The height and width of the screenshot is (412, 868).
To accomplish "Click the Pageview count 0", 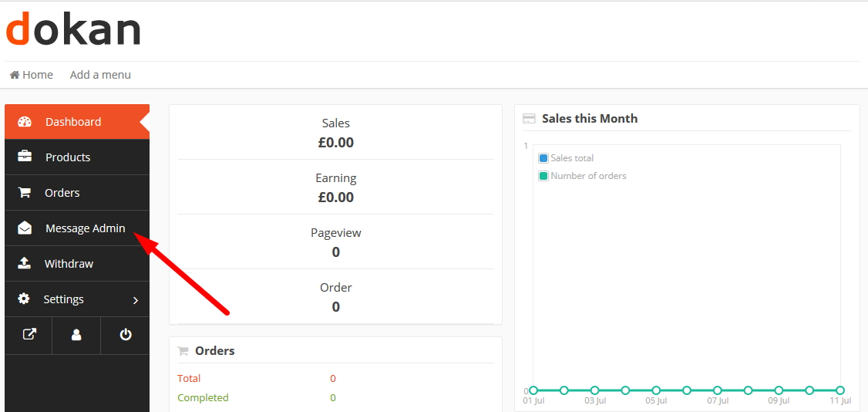I will pos(335,252).
